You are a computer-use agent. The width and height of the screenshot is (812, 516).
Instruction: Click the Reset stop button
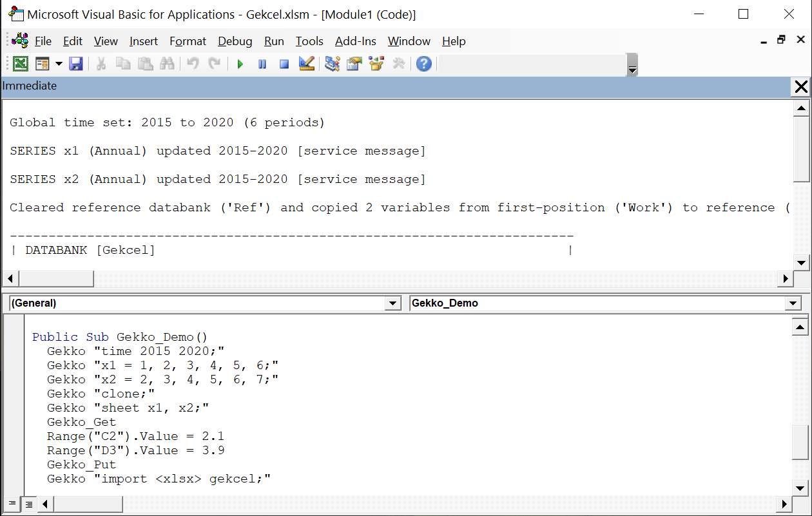point(284,64)
